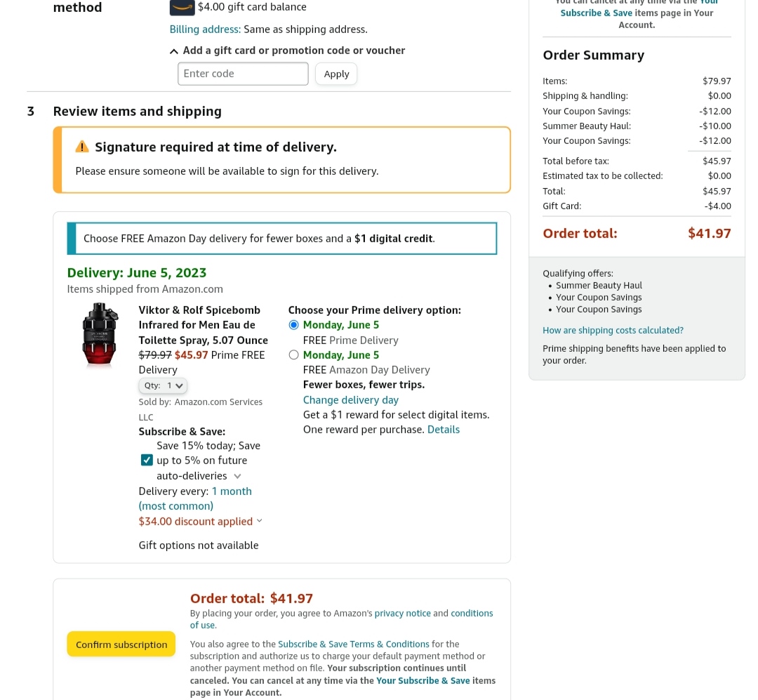This screenshot has height=700, width=758.
Task: Open Amazon's privacy notice link
Action: click(402, 613)
